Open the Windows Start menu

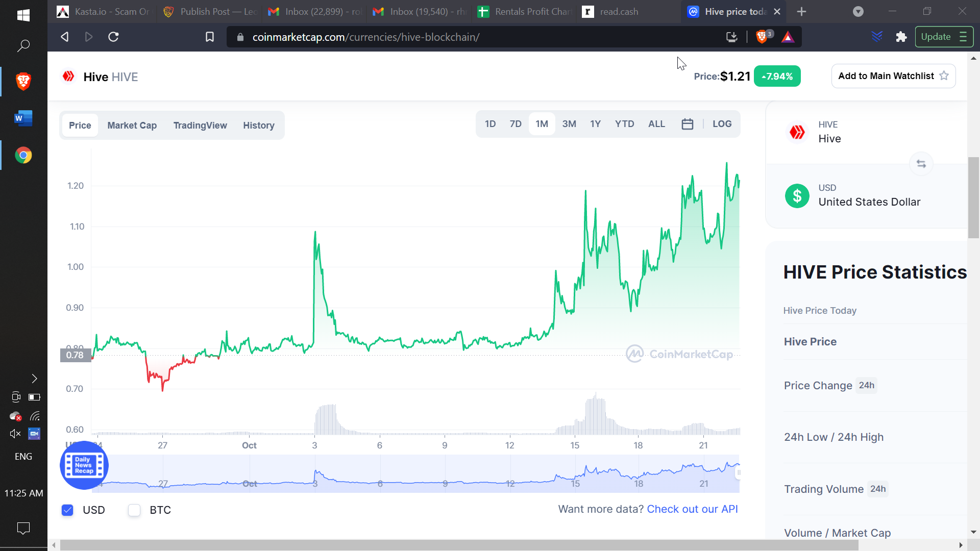tap(23, 15)
